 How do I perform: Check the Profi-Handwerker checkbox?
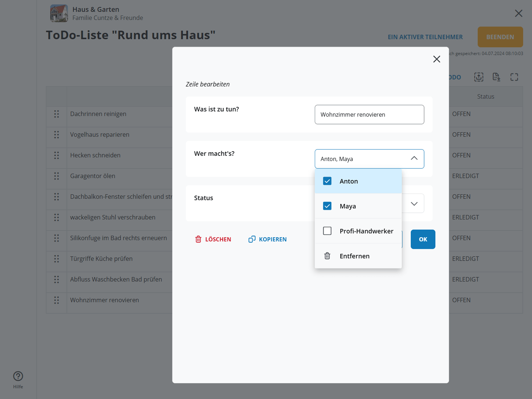[x=327, y=231]
